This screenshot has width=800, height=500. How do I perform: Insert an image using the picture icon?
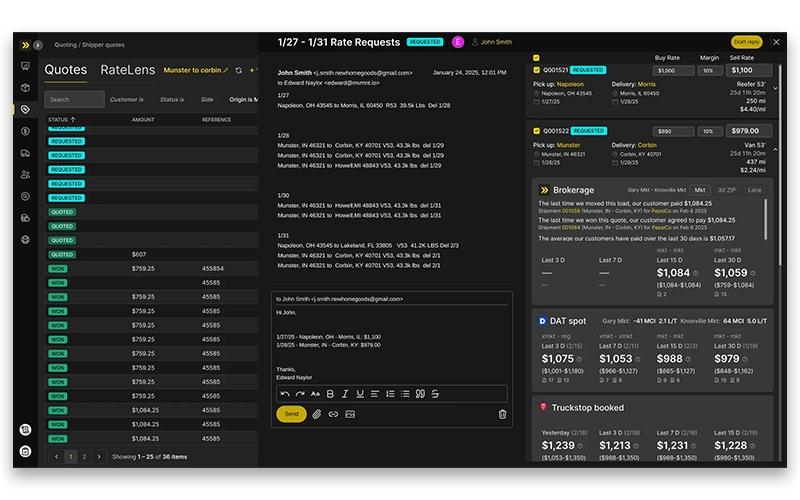pyautogui.click(x=350, y=414)
